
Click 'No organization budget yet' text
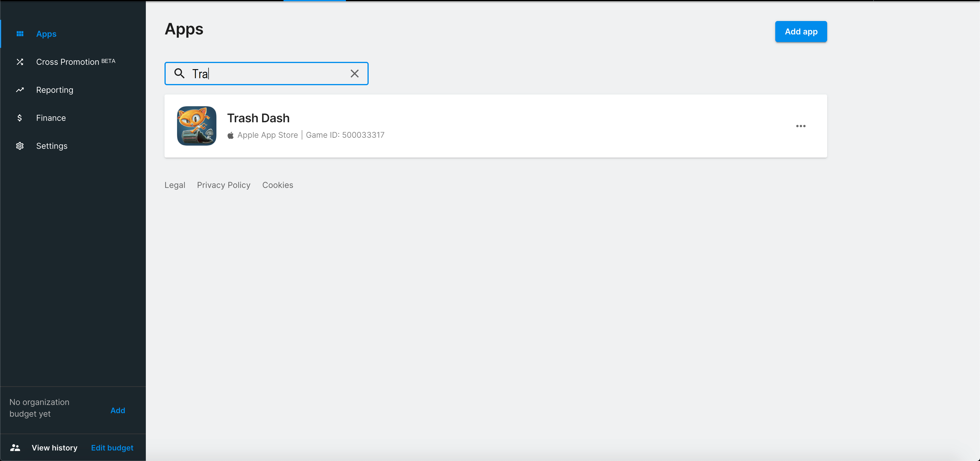[39, 408]
